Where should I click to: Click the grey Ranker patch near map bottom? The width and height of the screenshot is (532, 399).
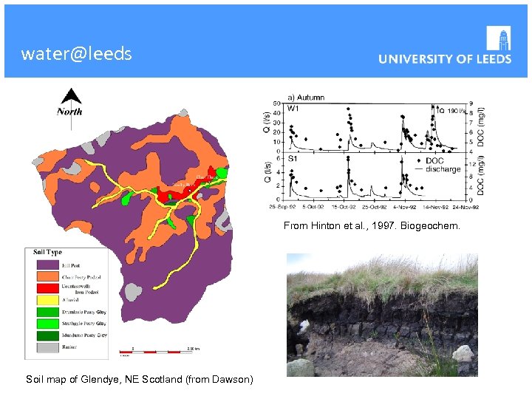[133, 292]
